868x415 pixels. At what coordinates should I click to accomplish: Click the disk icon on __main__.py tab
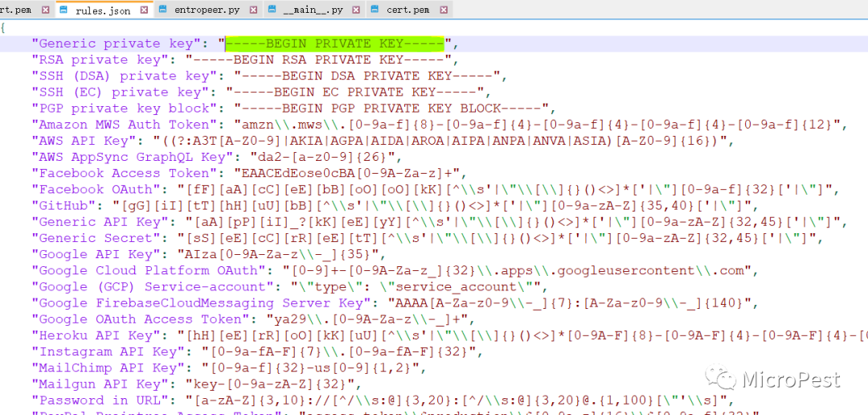[272, 10]
